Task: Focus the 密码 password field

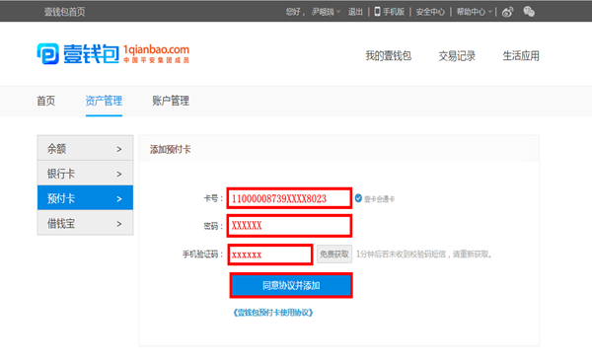Action: tap(289, 226)
